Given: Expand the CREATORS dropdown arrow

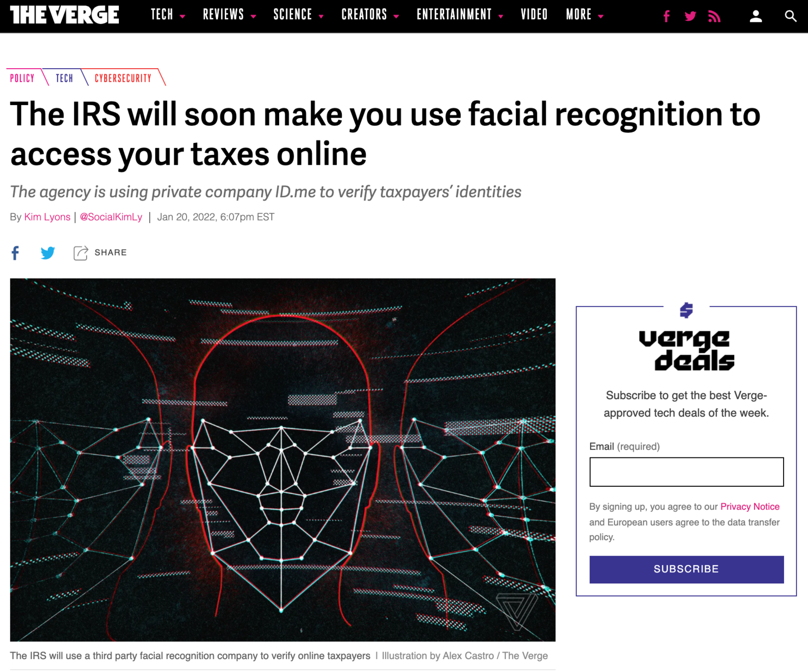Looking at the screenshot, I should coord(397,17).
